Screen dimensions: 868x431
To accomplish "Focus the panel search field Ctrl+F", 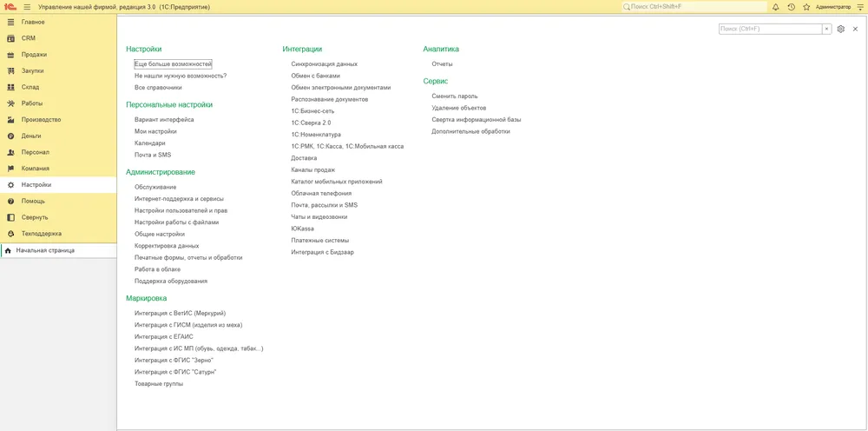I will (771, 29).
